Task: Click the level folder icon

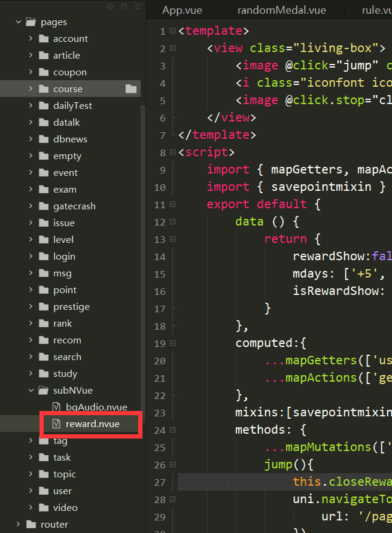Action: click(x=44, y=239)
